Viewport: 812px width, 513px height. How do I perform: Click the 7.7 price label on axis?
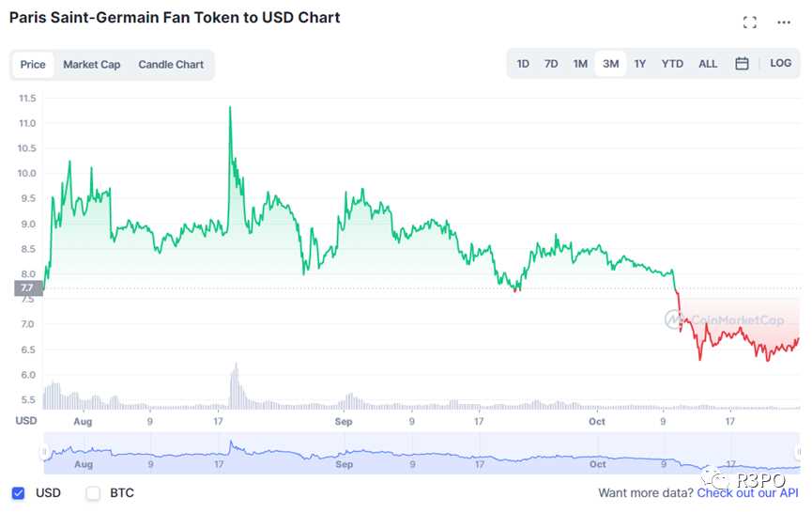coord(25,288)
